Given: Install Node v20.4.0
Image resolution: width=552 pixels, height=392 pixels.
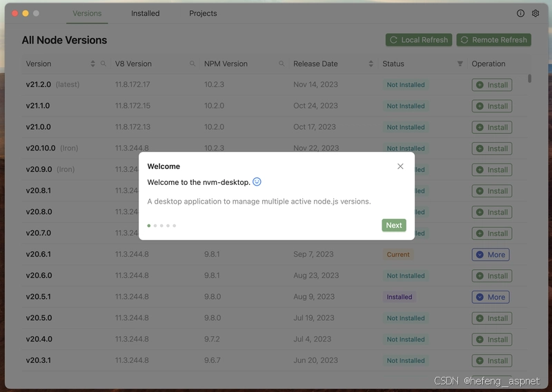Looking at the screenshot, I should click(492, 340).
